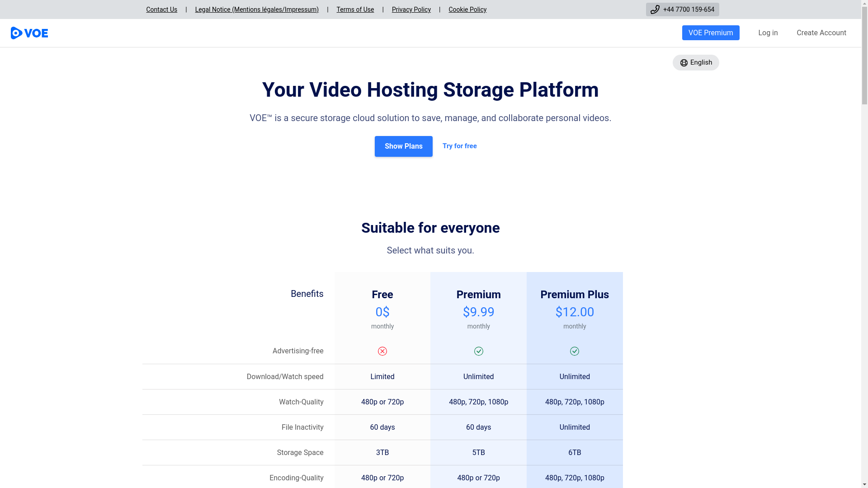Click Premium Encoding-Quality 480p or 720p cell
The image size is (868, 488).
click(479, 478)
